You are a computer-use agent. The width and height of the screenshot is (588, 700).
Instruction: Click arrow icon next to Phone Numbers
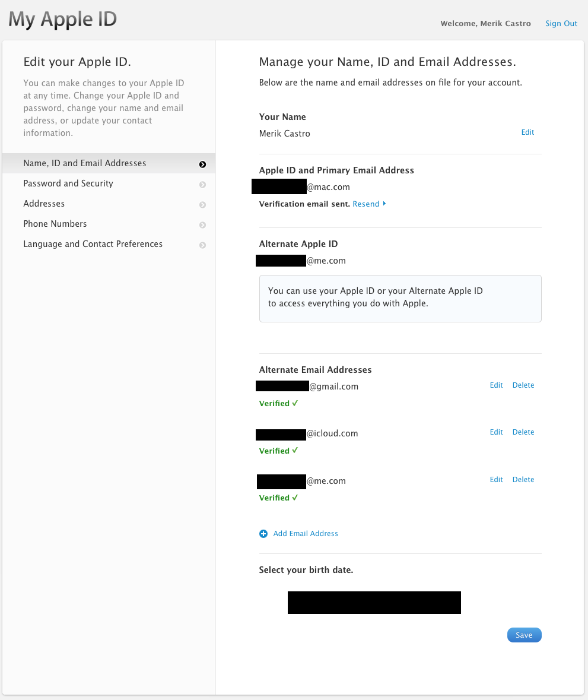pyautogui.click(x=202, y=225)
